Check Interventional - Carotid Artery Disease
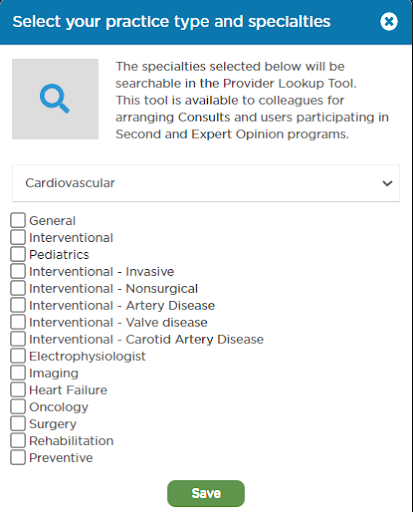This screenshot has width=413, height=512. (x=18, y=339)
